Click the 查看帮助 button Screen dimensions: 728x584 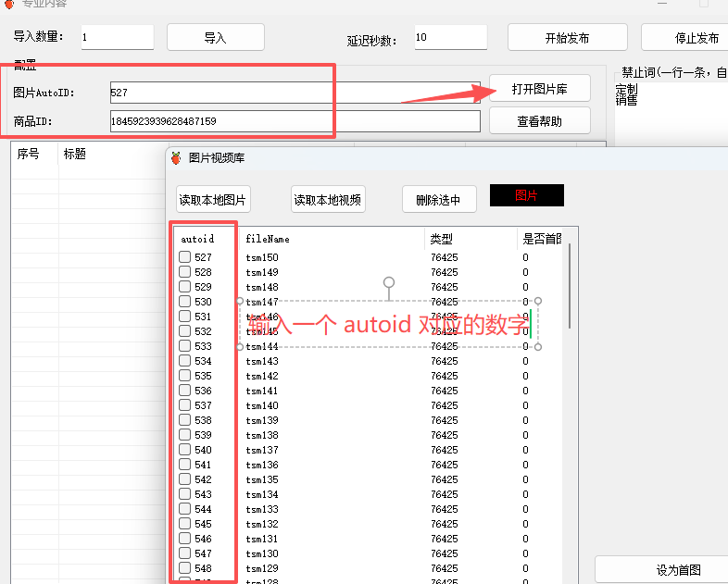(539, 121)
